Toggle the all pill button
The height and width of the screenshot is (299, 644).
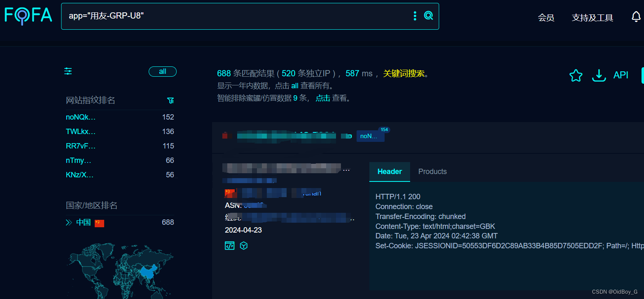pos(163,71)
